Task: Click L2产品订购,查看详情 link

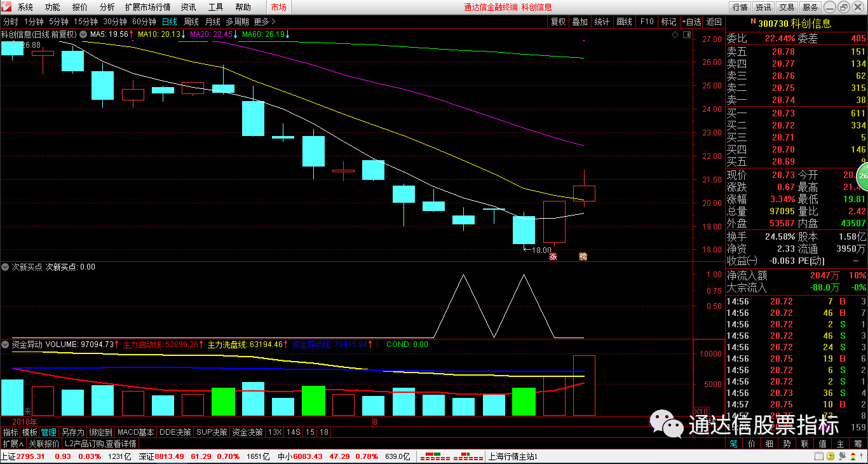Action: click(x=100, y=444)
